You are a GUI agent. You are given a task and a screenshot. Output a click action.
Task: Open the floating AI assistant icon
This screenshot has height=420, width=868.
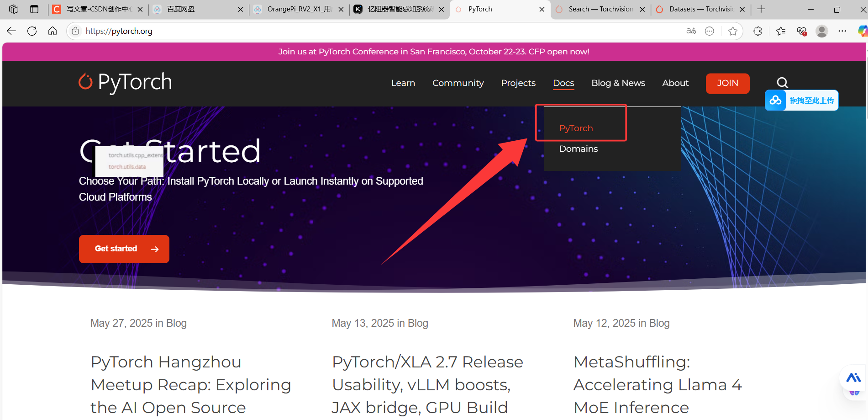[853, 378]
